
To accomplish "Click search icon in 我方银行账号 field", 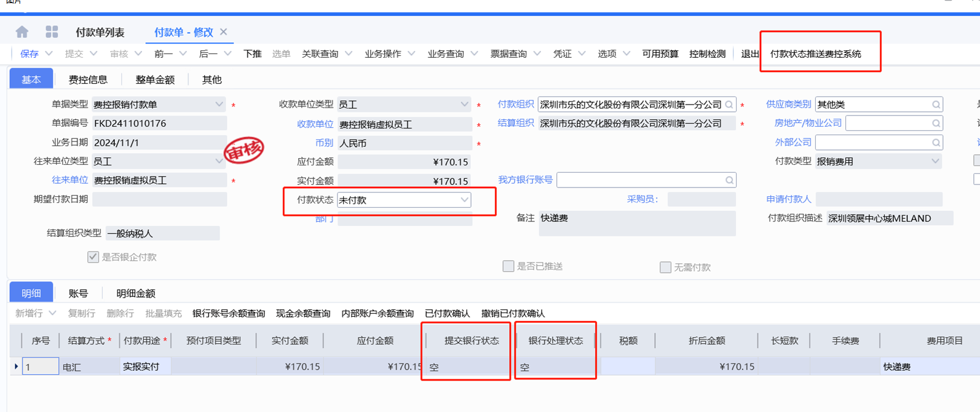I will [729, 180].
